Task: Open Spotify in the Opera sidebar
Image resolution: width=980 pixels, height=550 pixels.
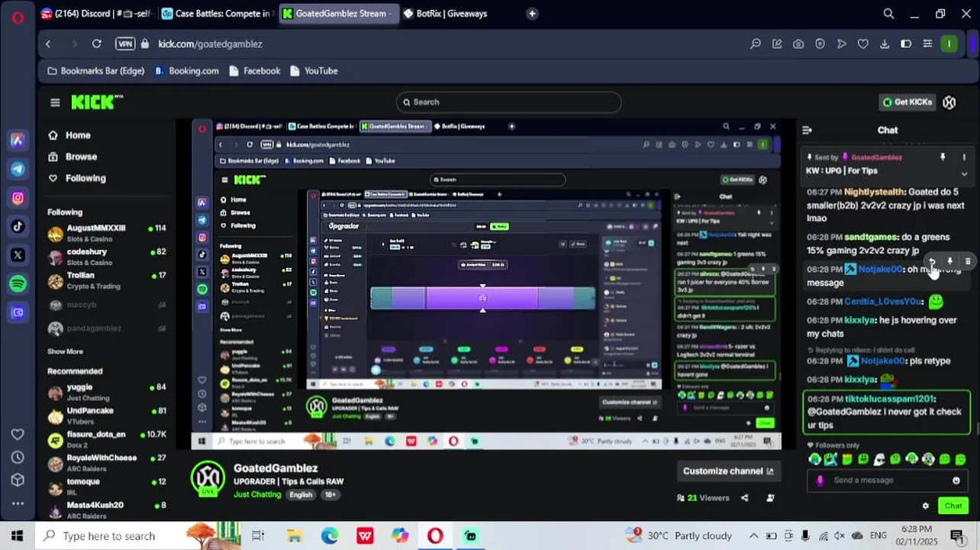Action: (x=18, y=283)
